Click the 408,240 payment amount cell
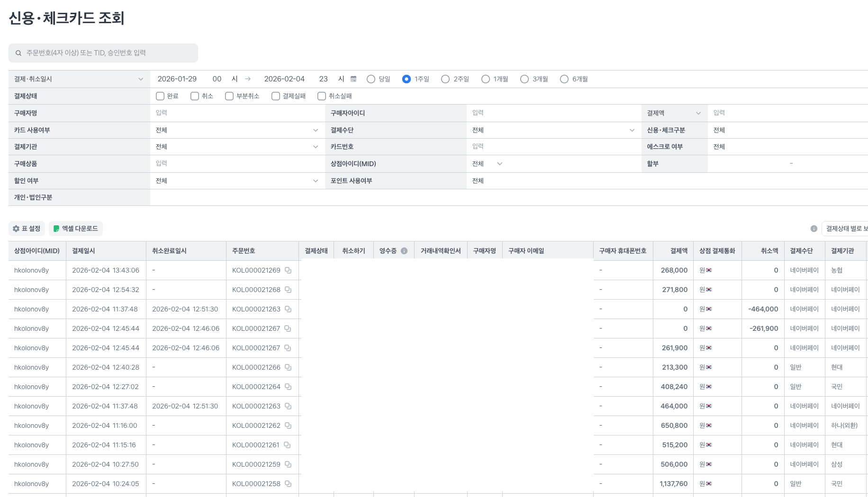Viewport: 868px width, 497px height. (x=674, y=387)
